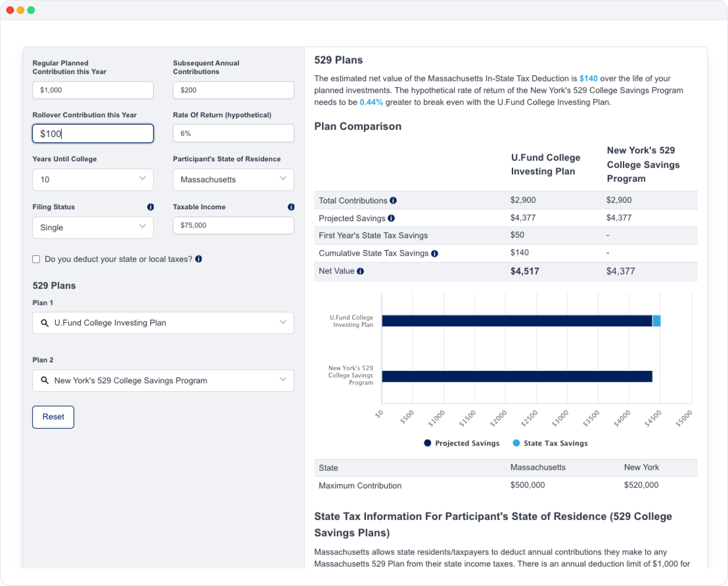Click the U.Fund College Investing Plan column header
This screenshot has height=586, width=728.
[x=546, y=164]
